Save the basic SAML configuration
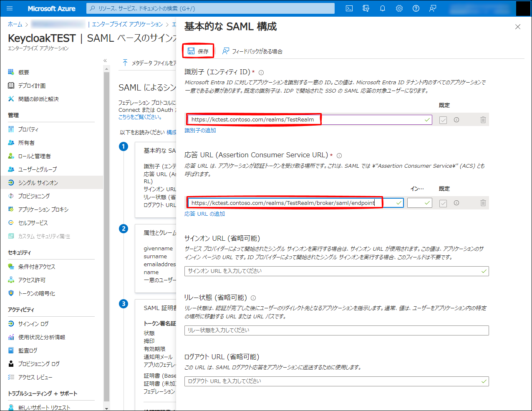 point(198,51)
